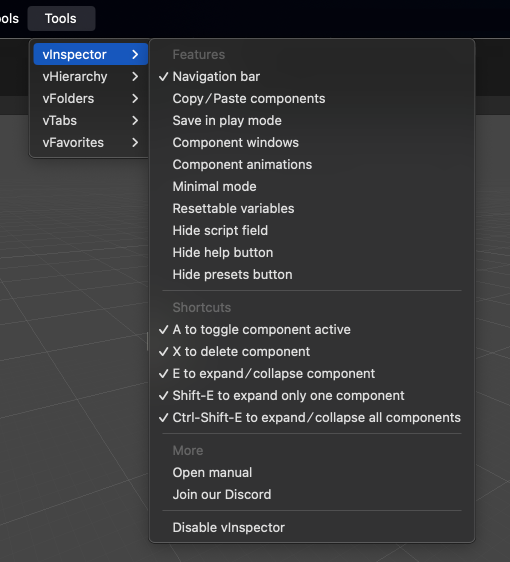Viewport: 510px width, 562px height.
Task: Toggle Hide presets button option
Action: click(x=312, y=275)
